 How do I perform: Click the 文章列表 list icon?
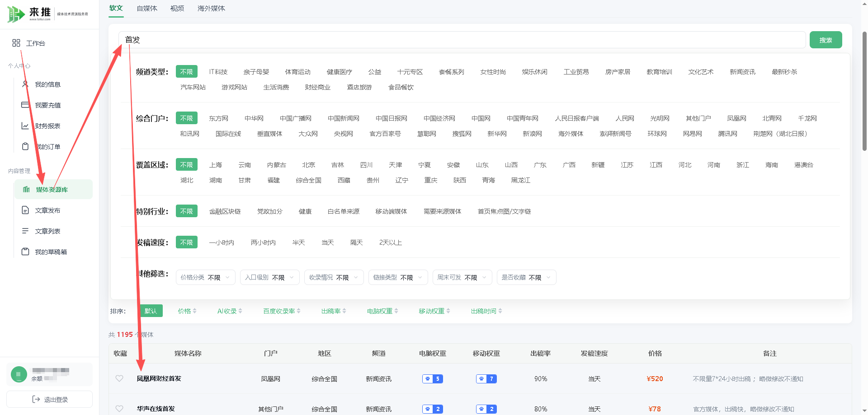click(x=25, y=231)
